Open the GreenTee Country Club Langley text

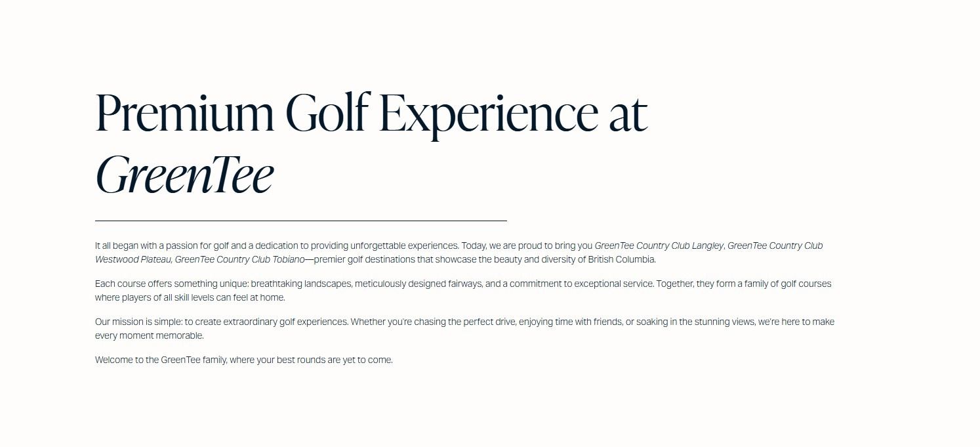(659, 245)
